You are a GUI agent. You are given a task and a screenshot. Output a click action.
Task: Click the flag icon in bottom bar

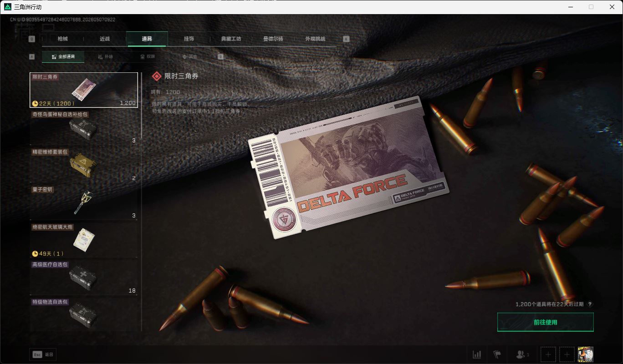pos(497,354)
